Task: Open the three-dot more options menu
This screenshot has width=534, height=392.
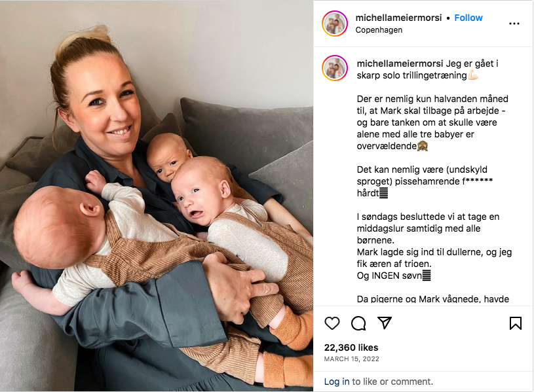Action: point(514,24)
